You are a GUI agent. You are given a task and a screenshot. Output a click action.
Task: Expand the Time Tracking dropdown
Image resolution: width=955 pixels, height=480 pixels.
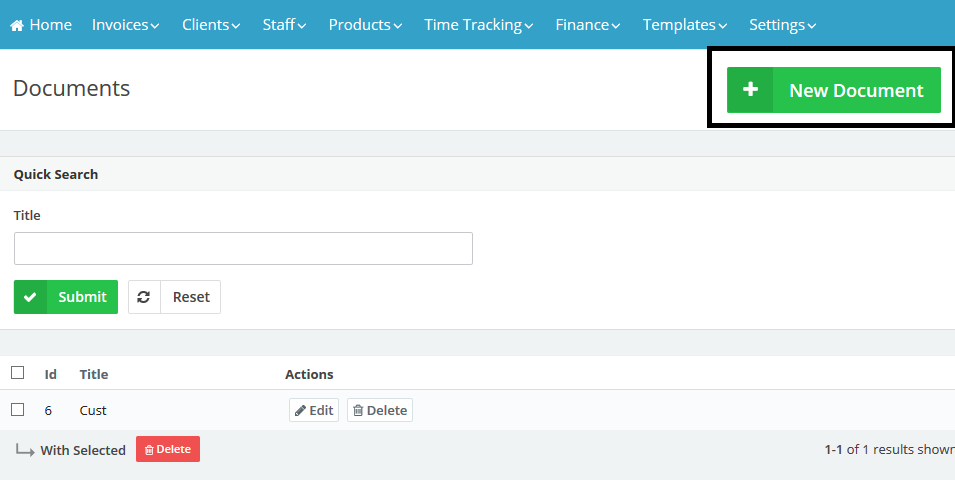(x=479, y=25)
